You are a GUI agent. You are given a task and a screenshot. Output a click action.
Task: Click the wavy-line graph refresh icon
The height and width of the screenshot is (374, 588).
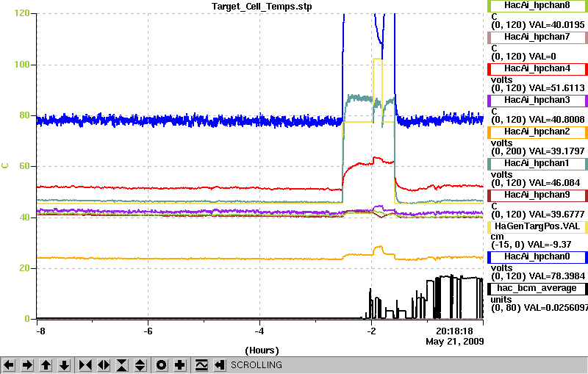(x=201, y=364)
